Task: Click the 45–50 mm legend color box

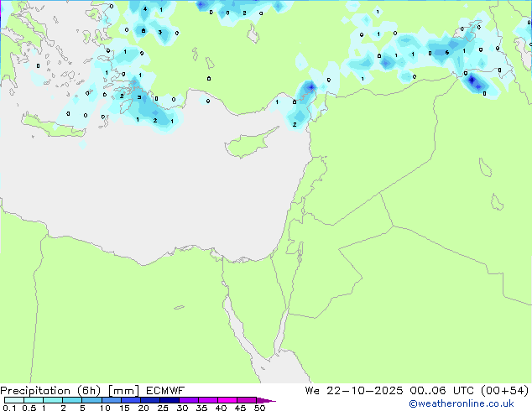Action: [247, 400]
